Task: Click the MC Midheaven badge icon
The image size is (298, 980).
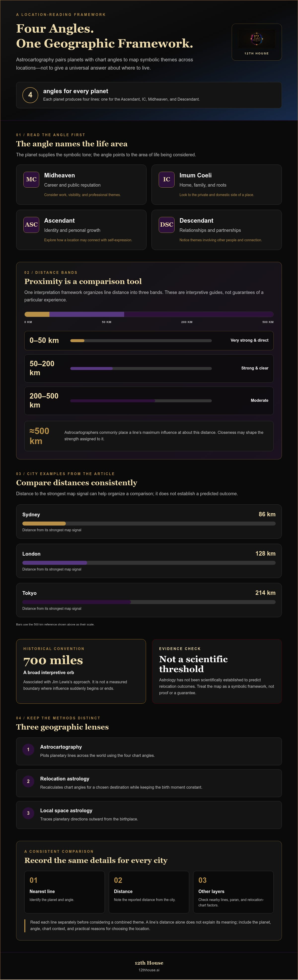Action: click(31, 180)
